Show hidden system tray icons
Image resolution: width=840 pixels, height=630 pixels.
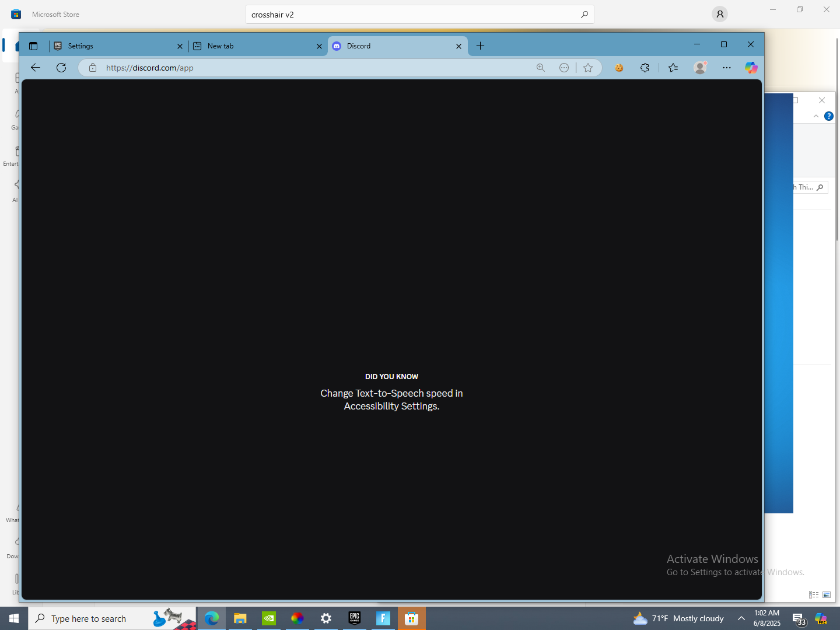point(741,618)
